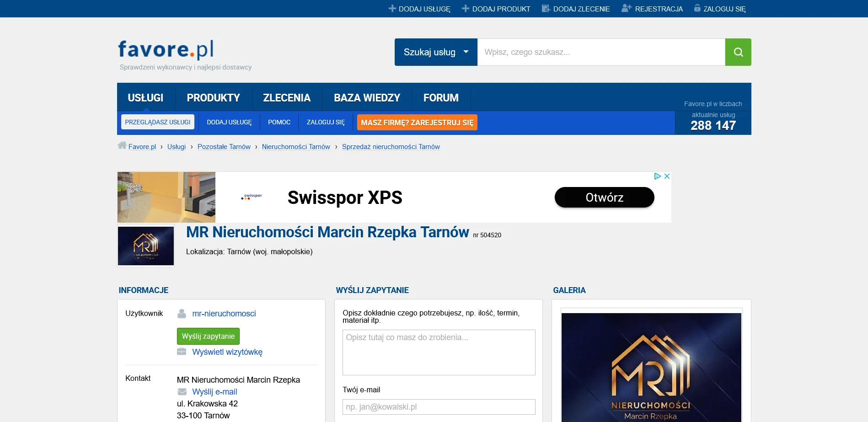The width and height of the screenshot is (868, 422).
Task: Open the Produkty main tab
Action: click(213, 98)
